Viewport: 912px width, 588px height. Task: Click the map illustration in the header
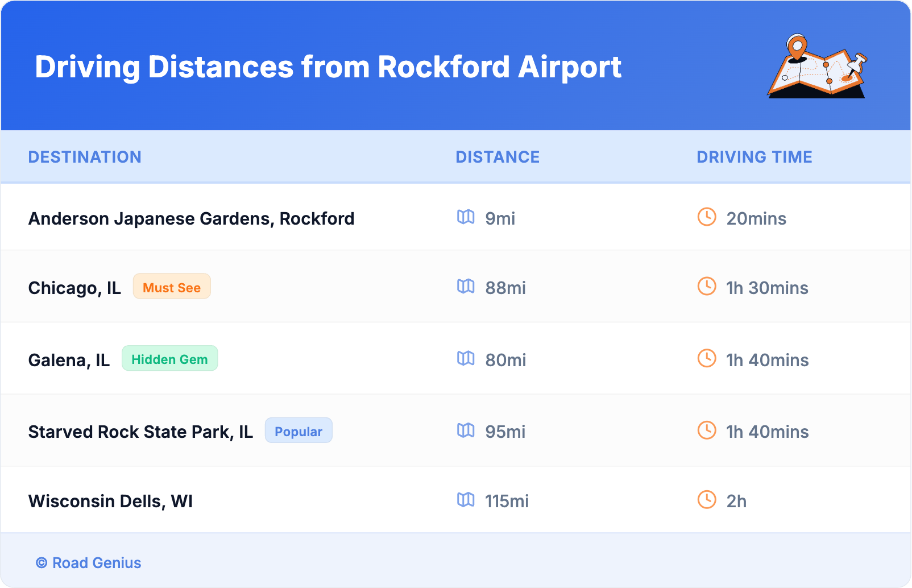click(816, 67)
